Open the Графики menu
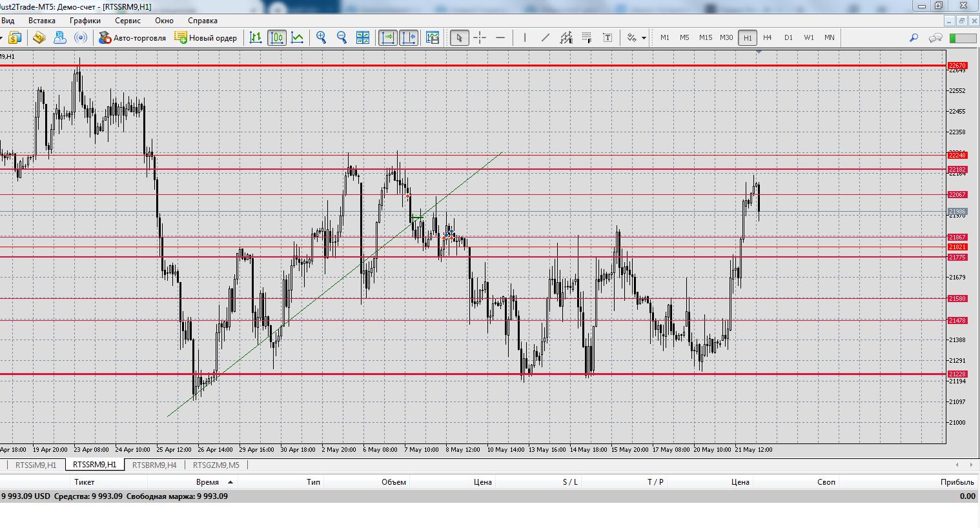980x528 pixels. tap(85, 21)
